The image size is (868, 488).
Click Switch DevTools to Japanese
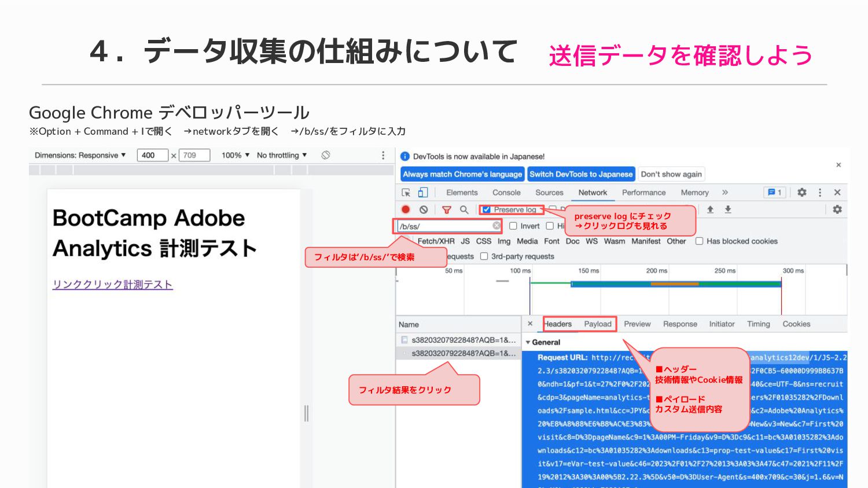tap(581, 174)
